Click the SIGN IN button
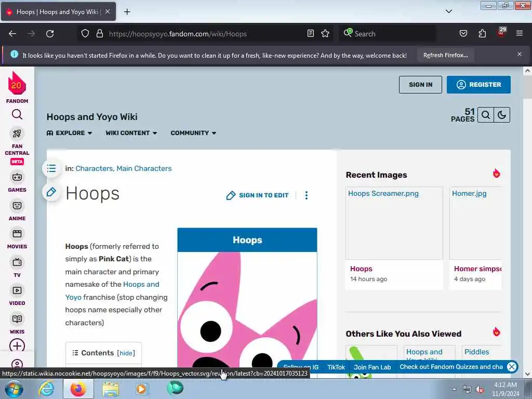The width and height of the screenshot is (532, 399). 420,85
